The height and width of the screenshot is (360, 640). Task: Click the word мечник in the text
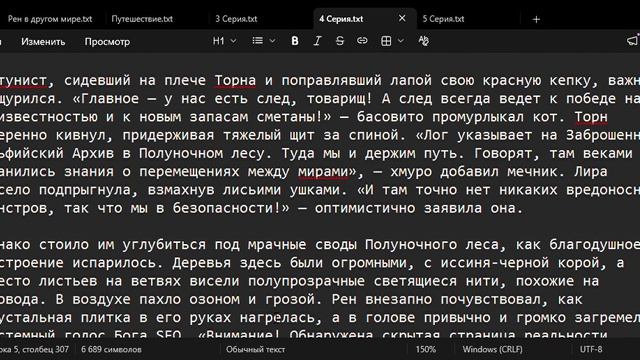pos(532,171)
